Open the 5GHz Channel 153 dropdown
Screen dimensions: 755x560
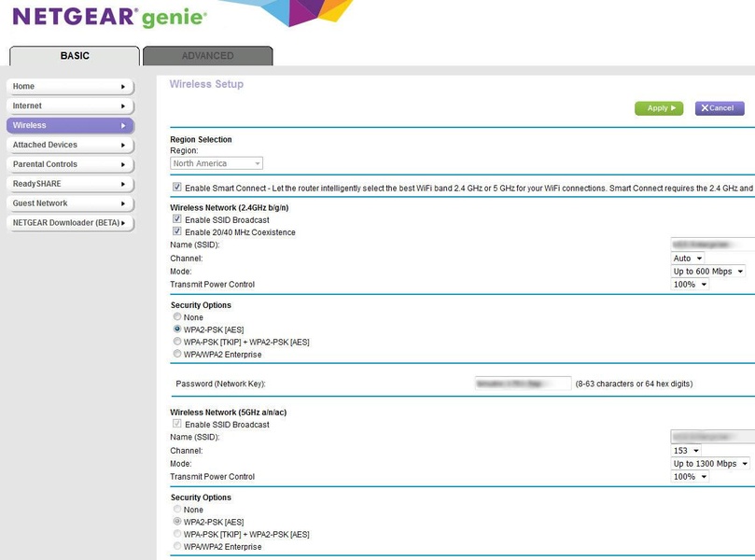(686, 451)
